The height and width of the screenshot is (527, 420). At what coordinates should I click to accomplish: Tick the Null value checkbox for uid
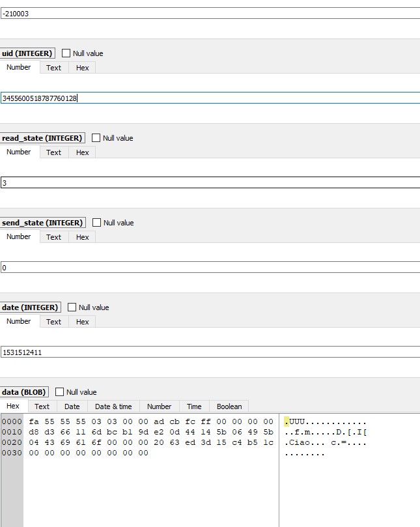66,53
